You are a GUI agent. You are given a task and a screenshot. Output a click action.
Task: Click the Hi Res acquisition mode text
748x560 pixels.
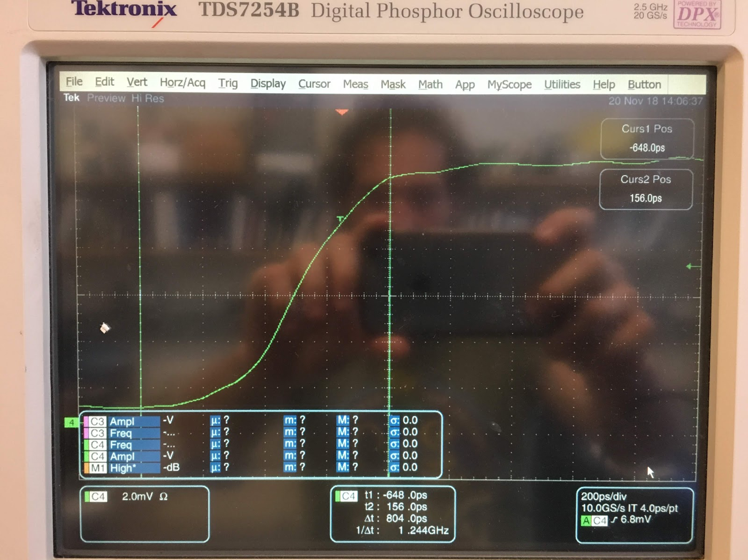tap(147, 98)
